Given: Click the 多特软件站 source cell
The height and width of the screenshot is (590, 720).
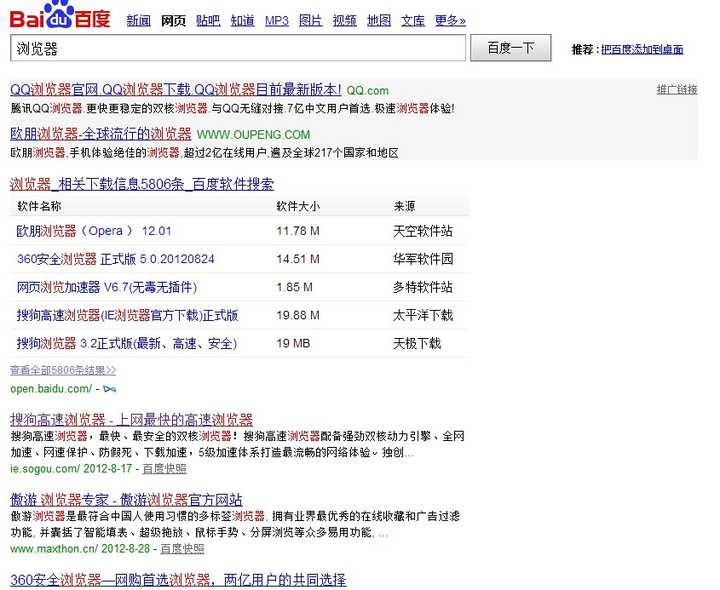Looking at the screenshot, I should coord(423,287).
